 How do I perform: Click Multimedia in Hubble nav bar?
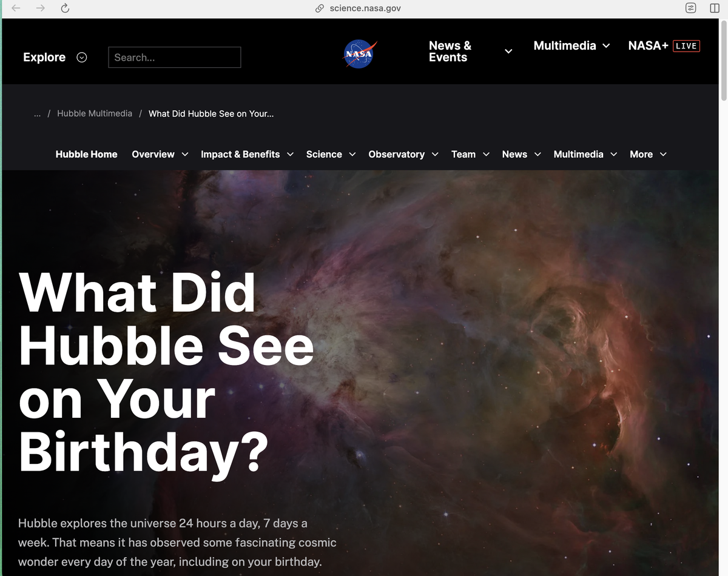[578, 154]
